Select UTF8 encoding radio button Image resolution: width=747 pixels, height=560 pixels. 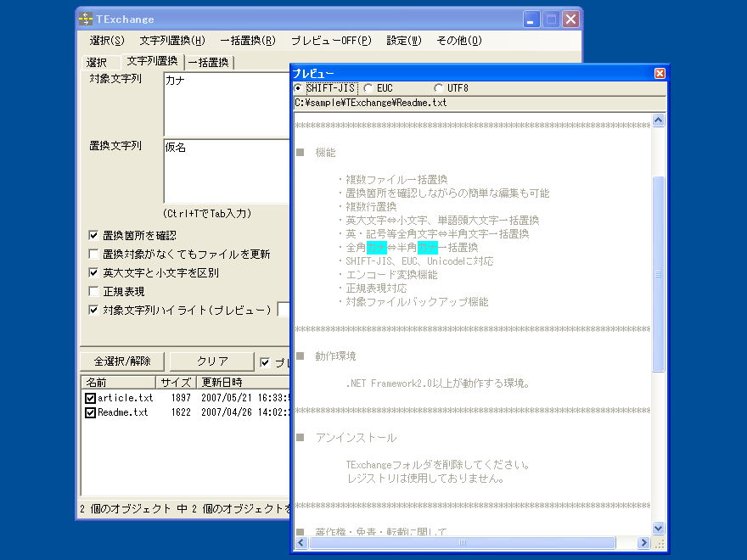(x=439, y=88)
